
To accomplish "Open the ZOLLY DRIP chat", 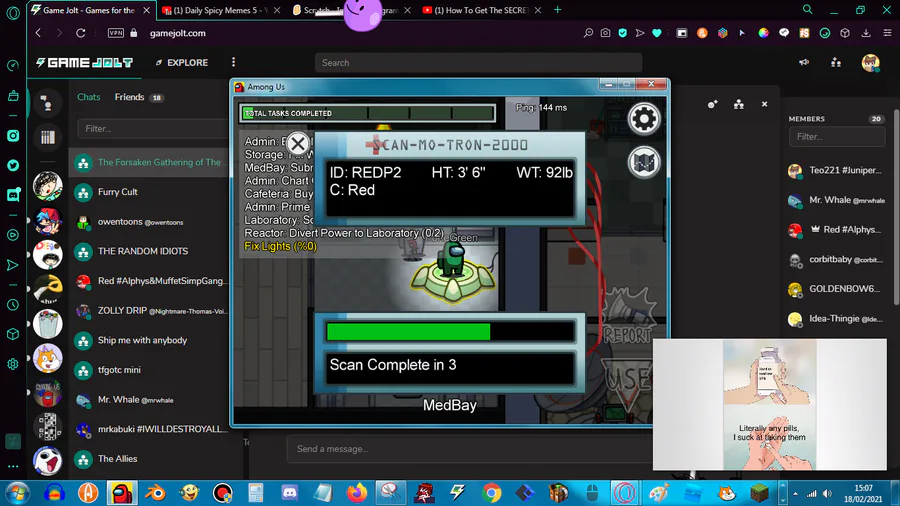I will coord(149,311).
